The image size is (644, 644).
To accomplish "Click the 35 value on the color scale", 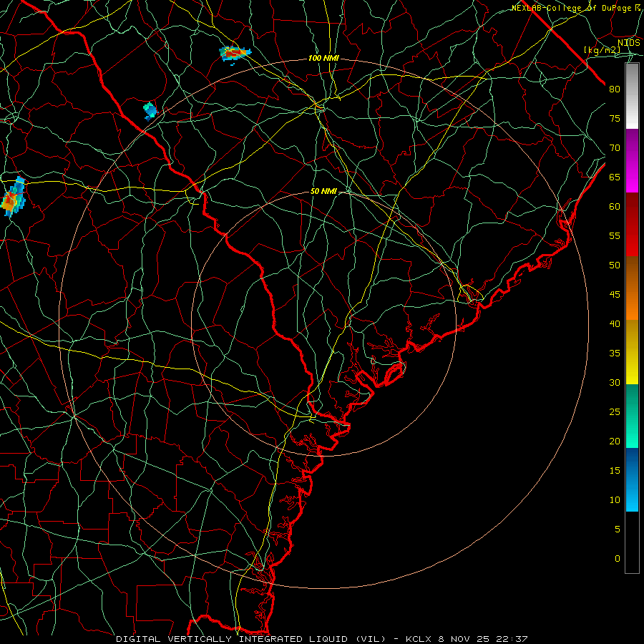I will tap(615, 353).
